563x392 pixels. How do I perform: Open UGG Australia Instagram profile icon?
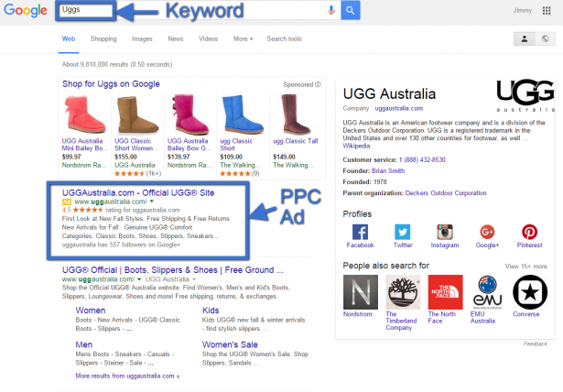[445, 232]
